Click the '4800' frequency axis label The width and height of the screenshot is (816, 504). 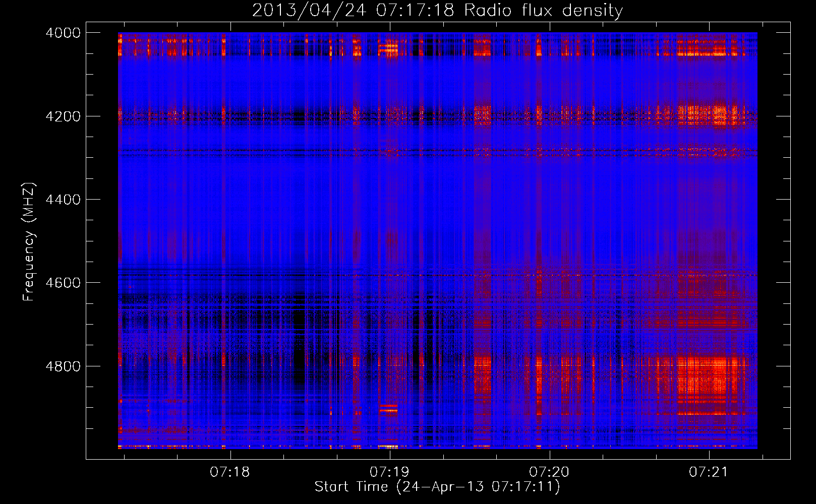tap(63, 366)
